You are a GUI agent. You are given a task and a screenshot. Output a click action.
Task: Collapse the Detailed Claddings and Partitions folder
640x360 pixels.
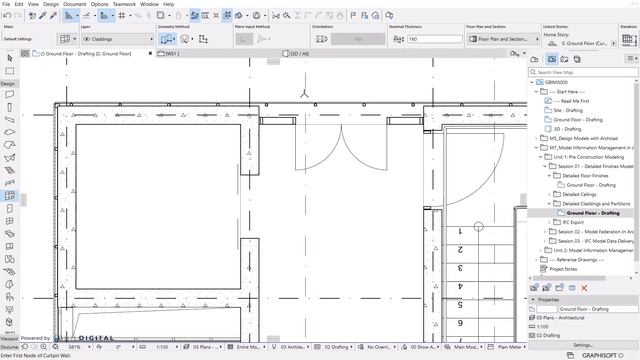point(549,204)
